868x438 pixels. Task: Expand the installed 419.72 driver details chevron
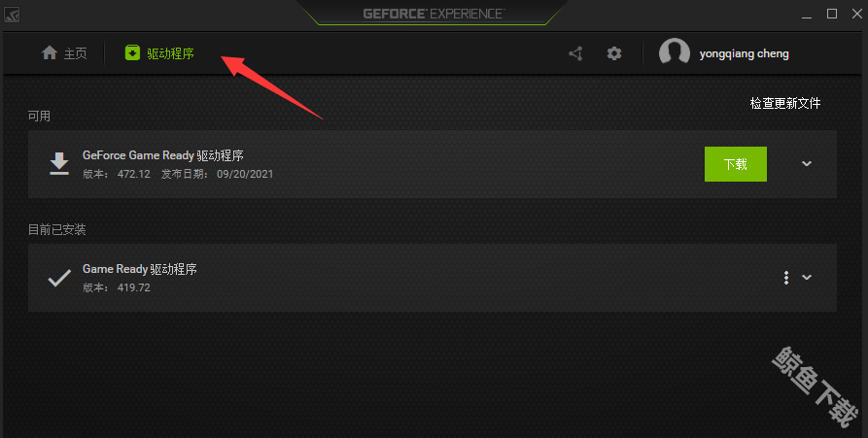click(807, 277)
